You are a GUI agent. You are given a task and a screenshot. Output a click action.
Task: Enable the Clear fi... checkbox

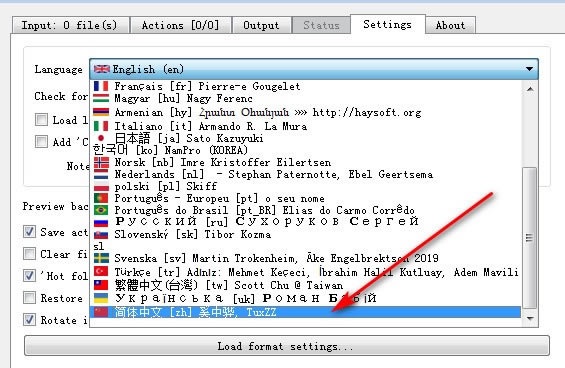point(29,254)
